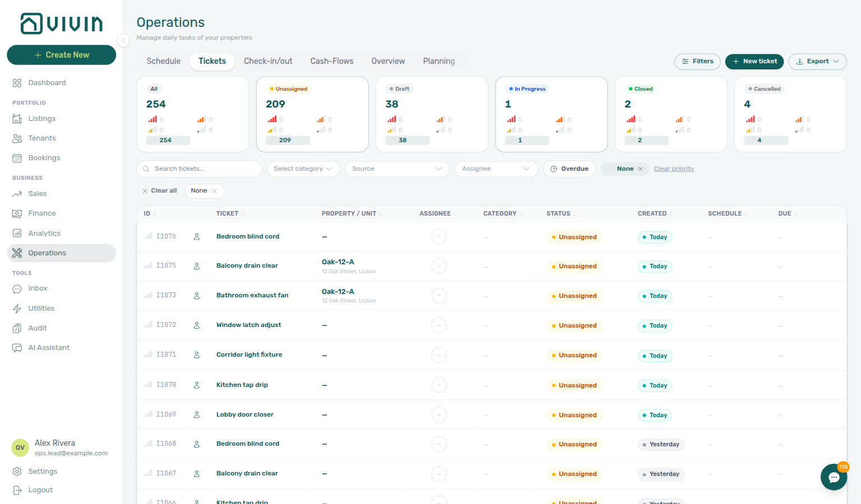Click the search tickets field
This screenshot has height=504, width=861.
(199, 169)
